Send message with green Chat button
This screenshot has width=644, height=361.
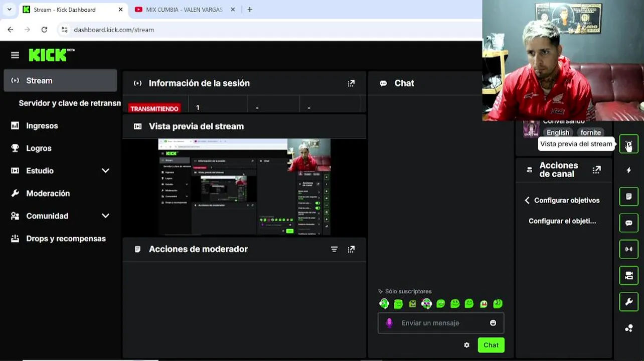[491, 345]
